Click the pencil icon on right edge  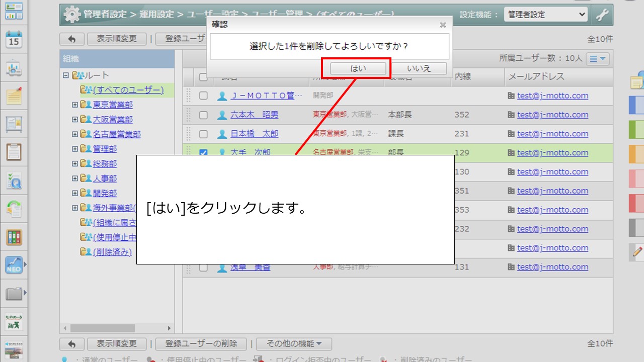pos(637,251)
